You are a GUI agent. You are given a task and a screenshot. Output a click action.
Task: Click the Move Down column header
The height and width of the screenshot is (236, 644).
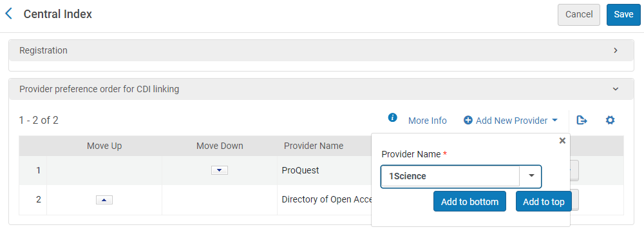click(220, 146)
